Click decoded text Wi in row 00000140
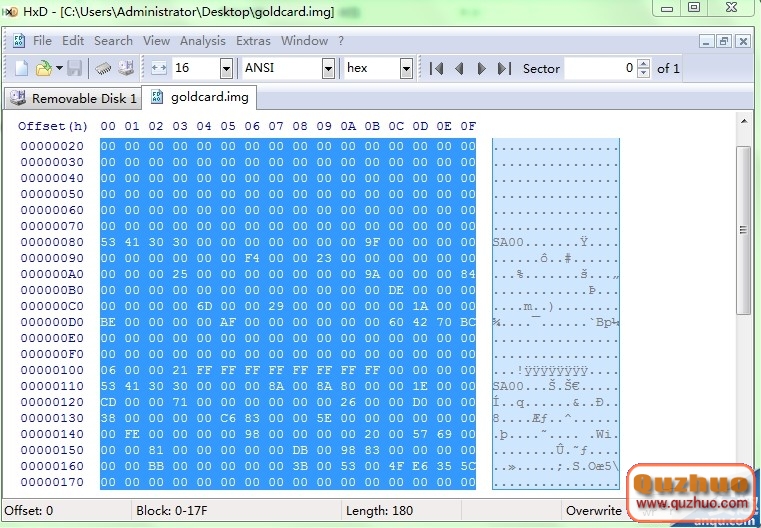Viewport: 761px width, 528px height. click(603, 434)
